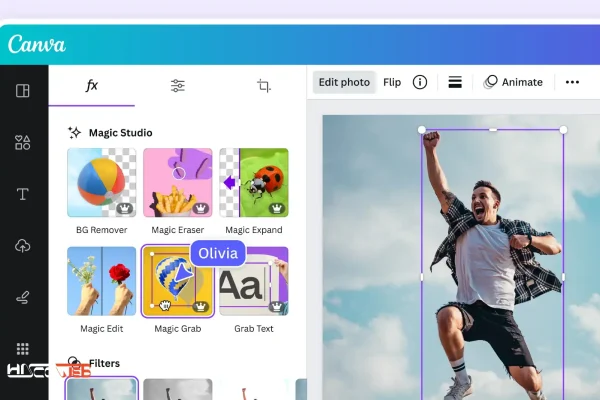Click the crown badge on Magic Grab
This screenshot has width=600, height=400.
point(201,307)
